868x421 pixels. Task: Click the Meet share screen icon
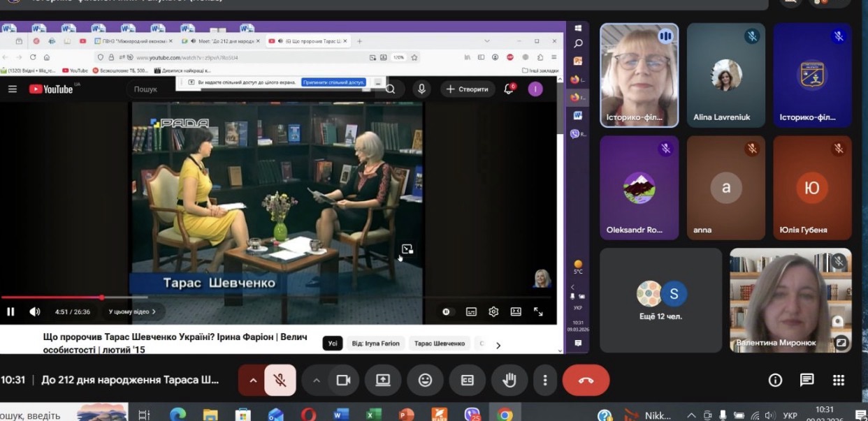point(383,381)
